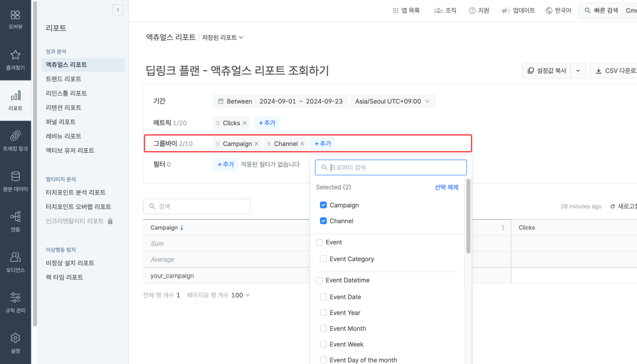Check the Event Year checkbox
637x364 pixels.
coord(324,313)
